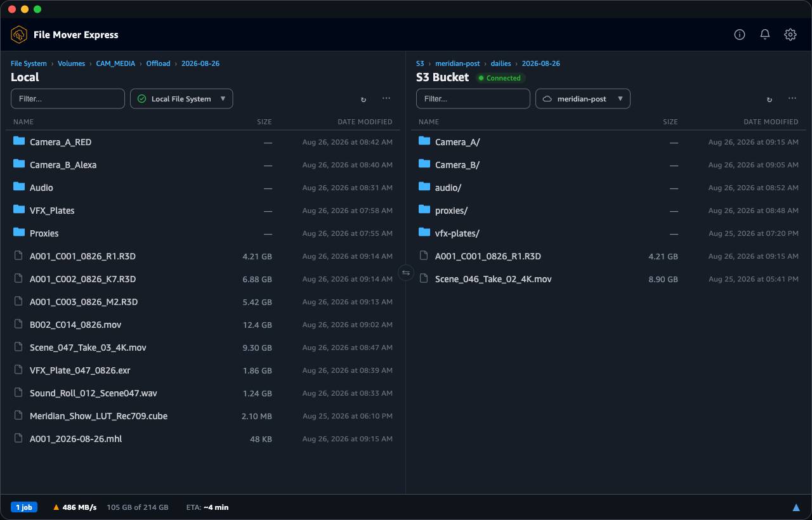Click the Camera_B_Alexa folder icon
The width and height of the screenshot is (812, 520).
(19, 164)
